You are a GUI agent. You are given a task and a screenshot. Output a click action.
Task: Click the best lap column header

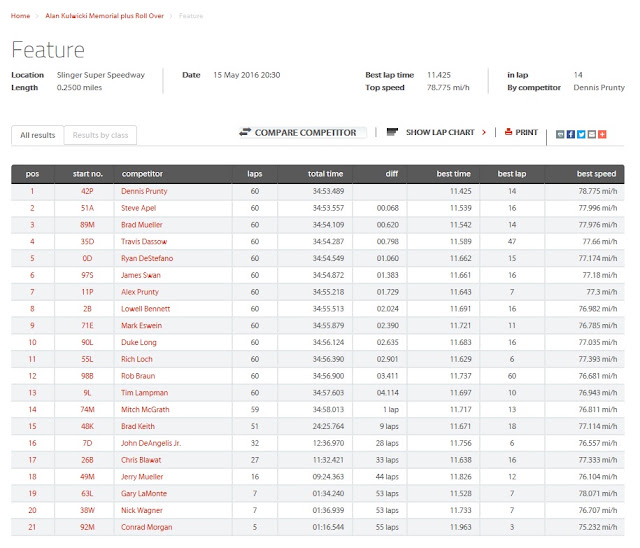[512, 174]
